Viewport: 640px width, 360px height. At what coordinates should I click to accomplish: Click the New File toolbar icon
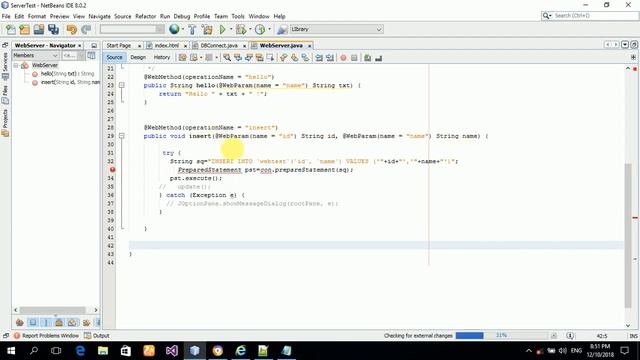tap(11, 29)
